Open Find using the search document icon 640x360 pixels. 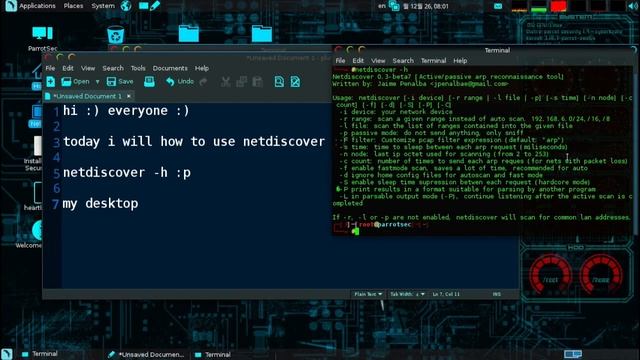click(x=279, y=82)
